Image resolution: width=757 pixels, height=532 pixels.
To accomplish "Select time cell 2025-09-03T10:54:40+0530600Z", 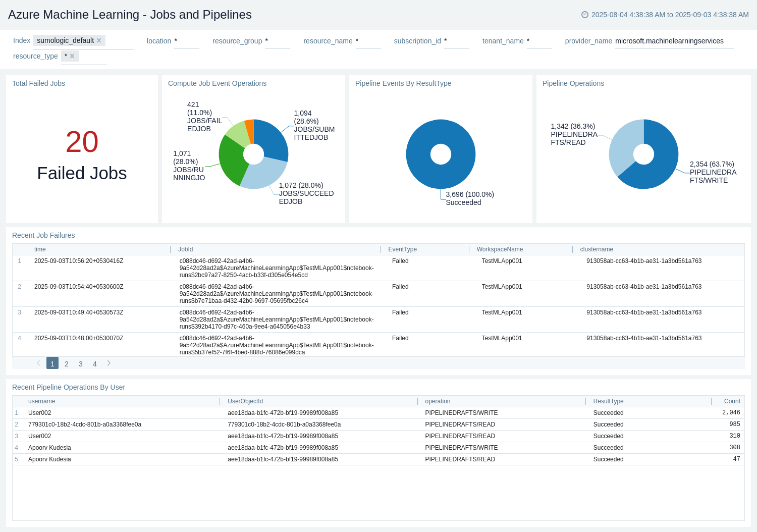I will pyautogui.click(x=79, y=287).
